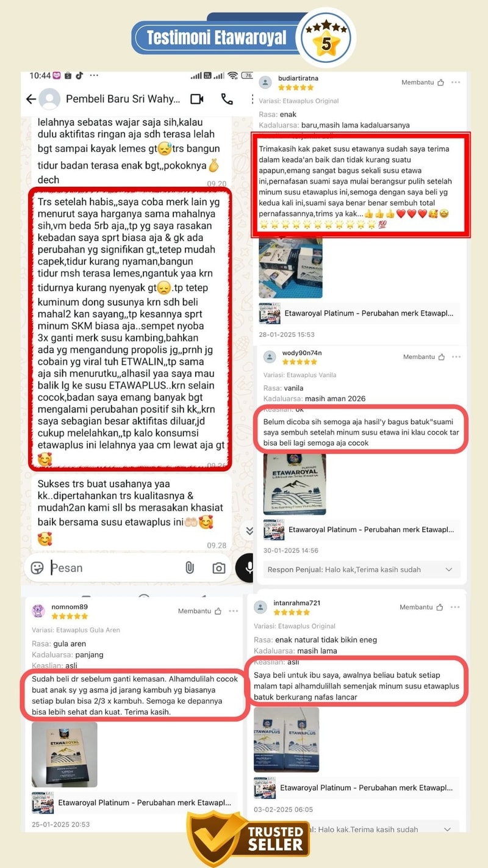488x868 pixels.
Task: Tap the paperclip attachment icon
Action: point(189,568)
